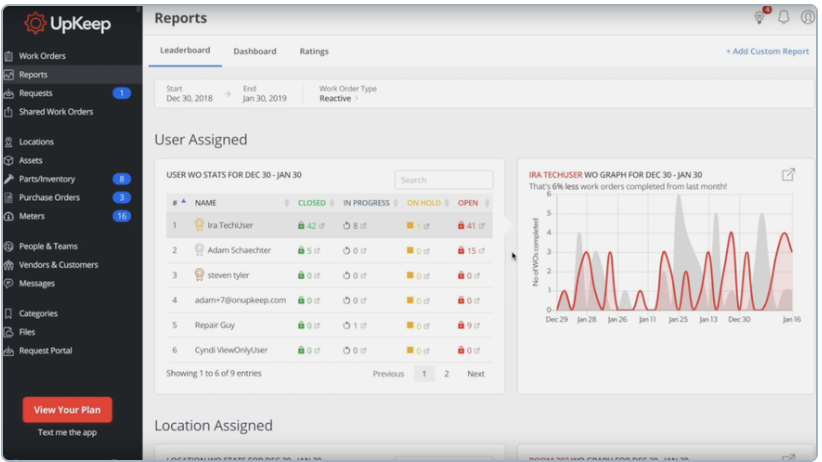
Task: Click the Work Orders sidebar icon
Action: [9, 56]
